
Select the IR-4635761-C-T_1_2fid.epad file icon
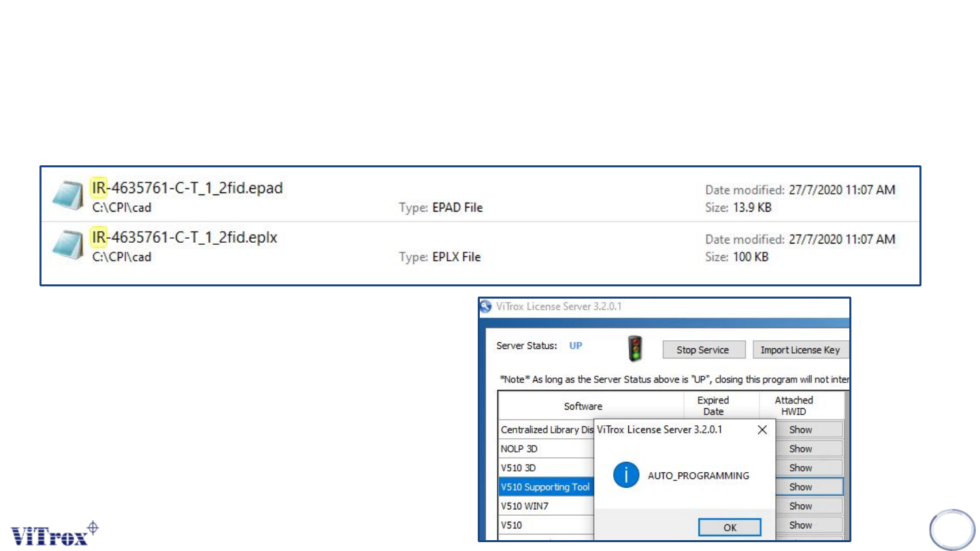pos(69,196)
